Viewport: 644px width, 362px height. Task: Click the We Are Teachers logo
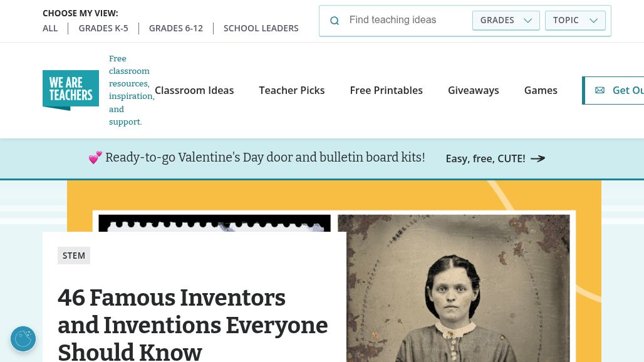[x=71, y=90]
